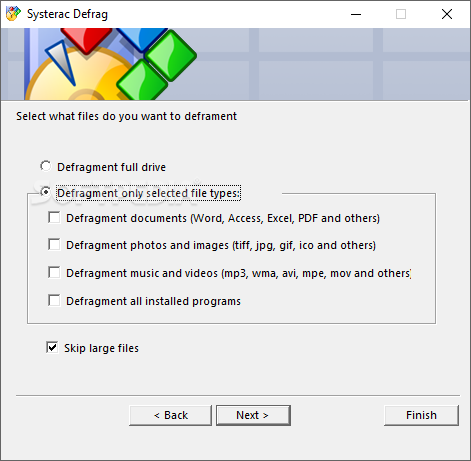Click the Systerac Defrag title bar icon
The height and width of the screenshot is (461, 471).
13,14
